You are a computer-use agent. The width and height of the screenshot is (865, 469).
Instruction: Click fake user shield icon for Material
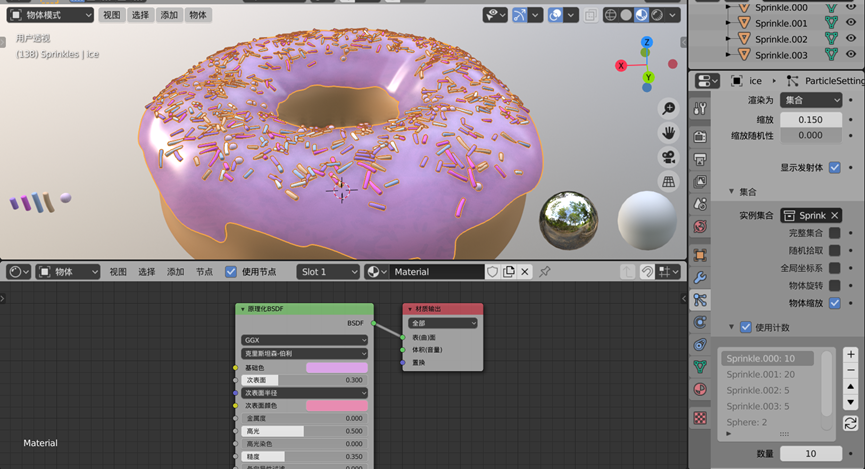[x=493, y=271]
